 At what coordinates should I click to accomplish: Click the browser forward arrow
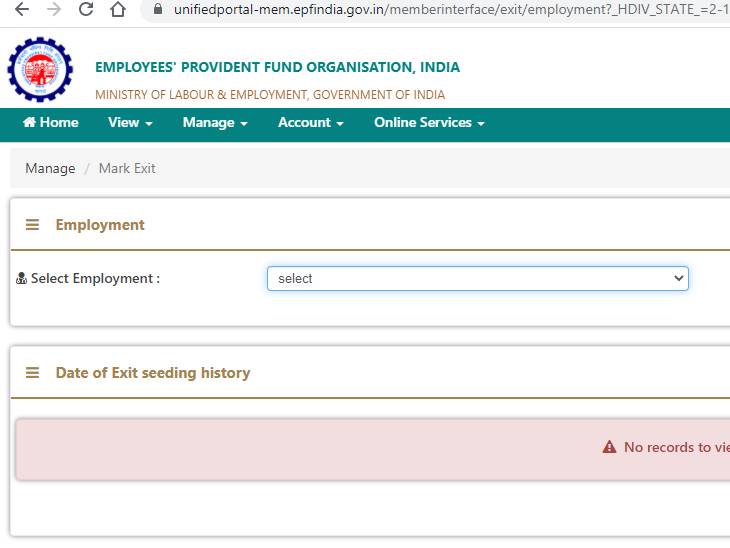click(54, 9)
